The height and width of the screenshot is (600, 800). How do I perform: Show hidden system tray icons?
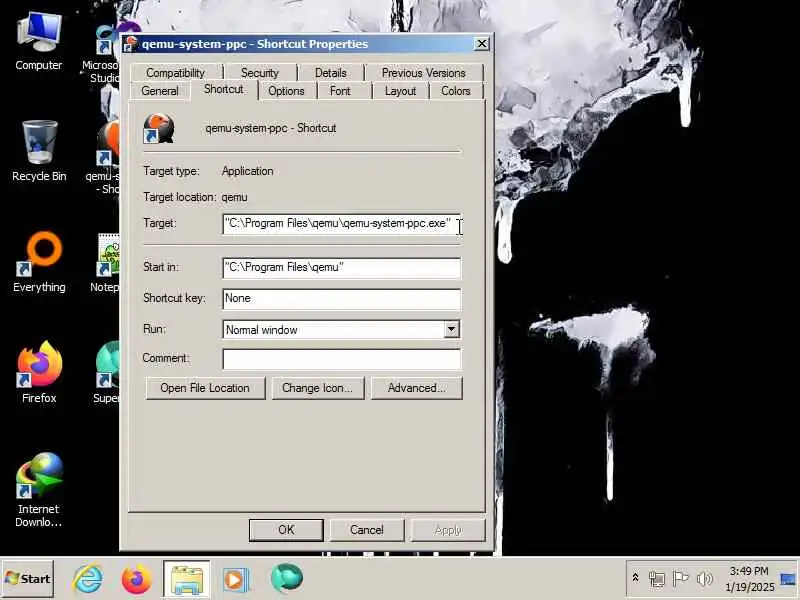pyautogui.click(x=636, y=578)
